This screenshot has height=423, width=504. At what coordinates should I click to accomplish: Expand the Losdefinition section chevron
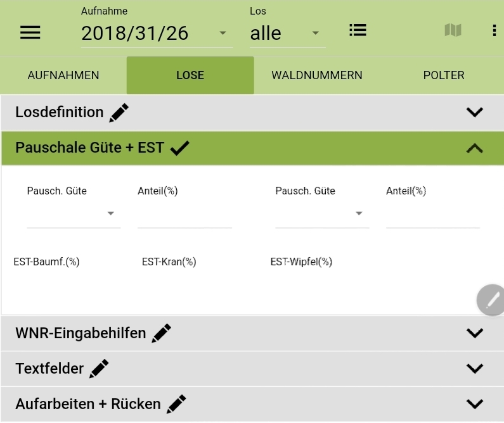[x=474, y=113]
